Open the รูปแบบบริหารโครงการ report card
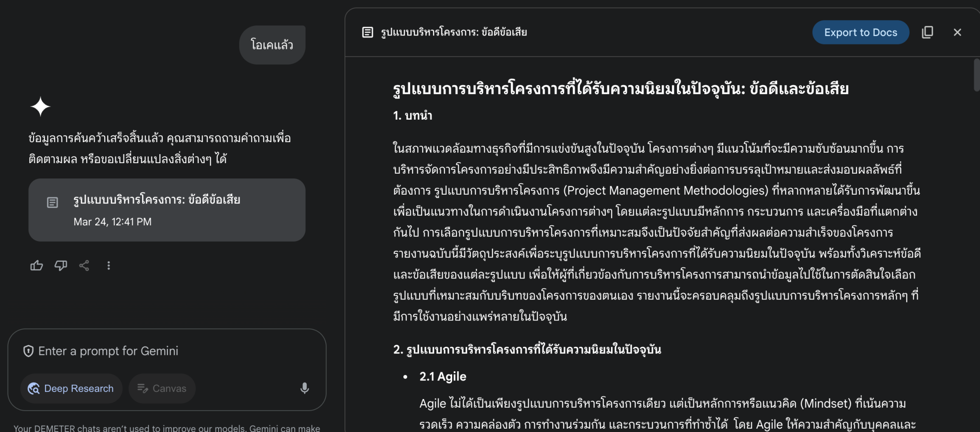The height and width of the screenshot is (432, 980). (x=167, y=210)
